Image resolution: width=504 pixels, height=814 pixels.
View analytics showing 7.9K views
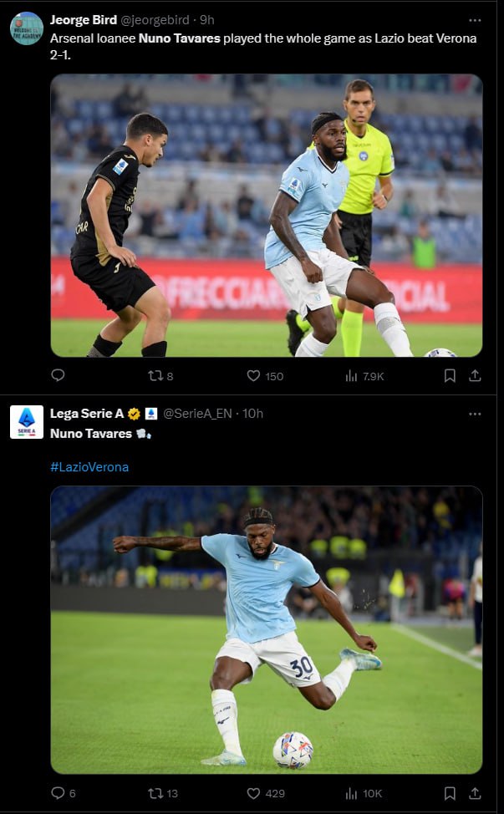click(x=364, y=376)
